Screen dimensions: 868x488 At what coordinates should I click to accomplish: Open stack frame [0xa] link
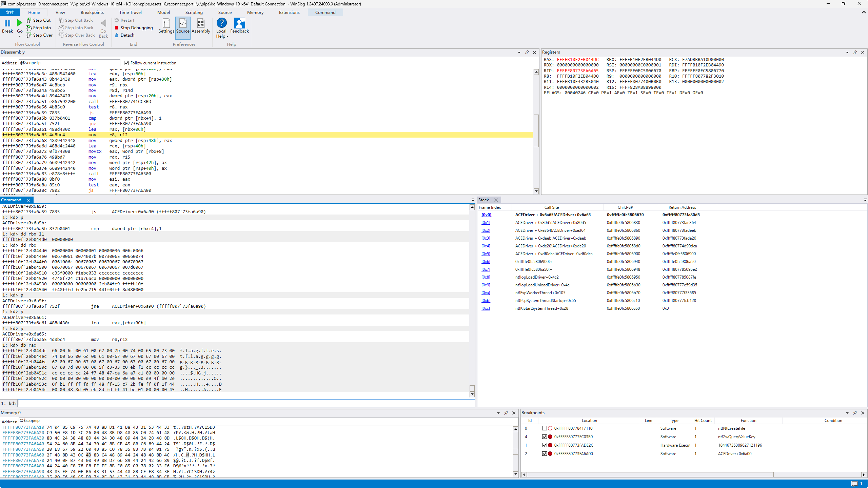[x=486, y=293]
